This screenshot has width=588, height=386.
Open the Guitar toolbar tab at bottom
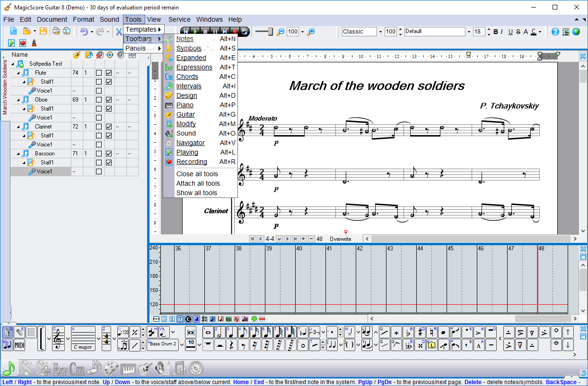(x=146, y=368)
